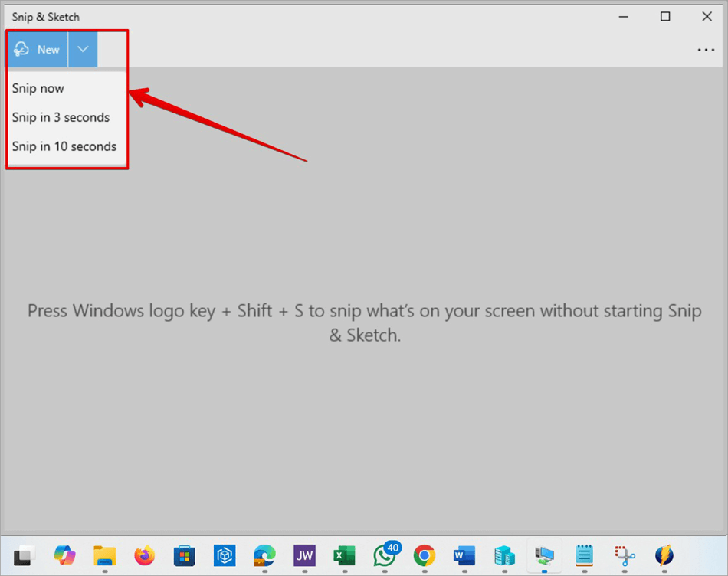Choose Snip in 10 seconds option

pos(64,146)
